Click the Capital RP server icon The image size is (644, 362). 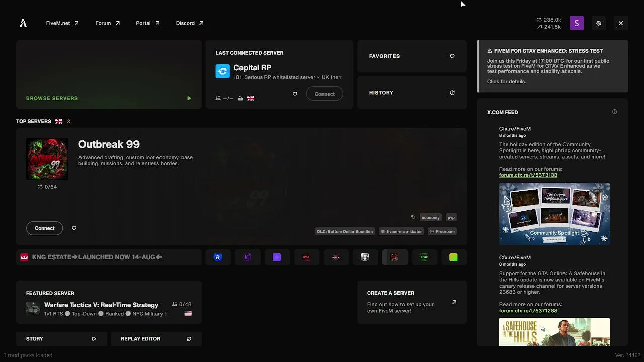click(x=222, y=71)
